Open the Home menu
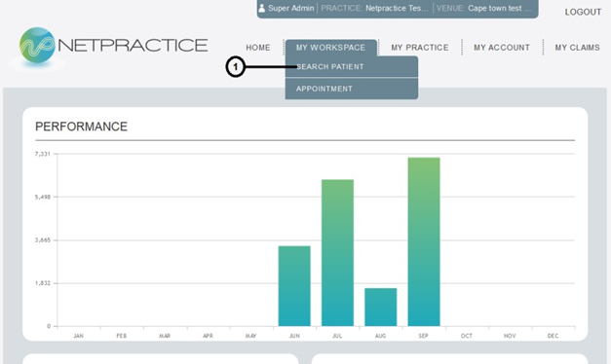The width and height of the screenshot is (611, 364). (258, 48)
